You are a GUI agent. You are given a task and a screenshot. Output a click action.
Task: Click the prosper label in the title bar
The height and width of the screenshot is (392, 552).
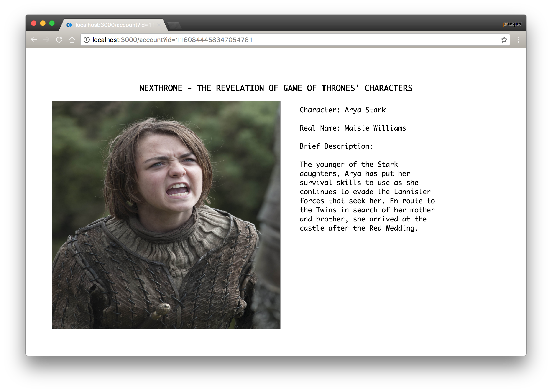click(x=512, y=24)
